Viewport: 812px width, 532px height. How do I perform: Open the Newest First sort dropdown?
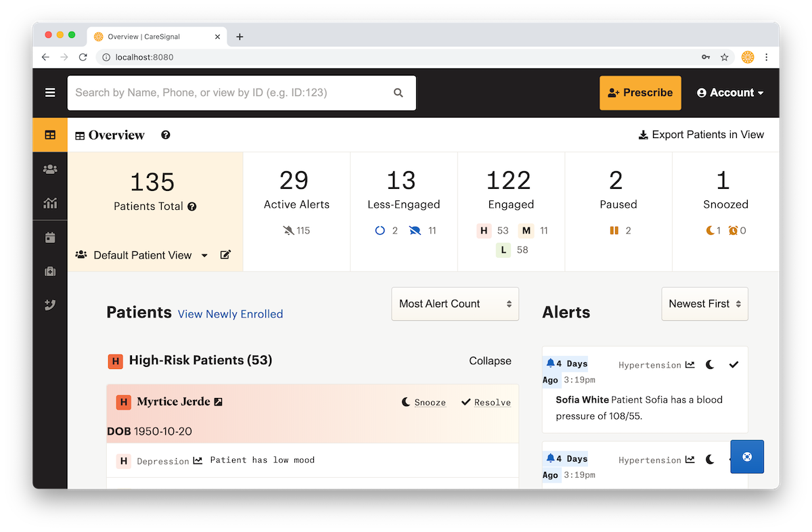(704, 304)
